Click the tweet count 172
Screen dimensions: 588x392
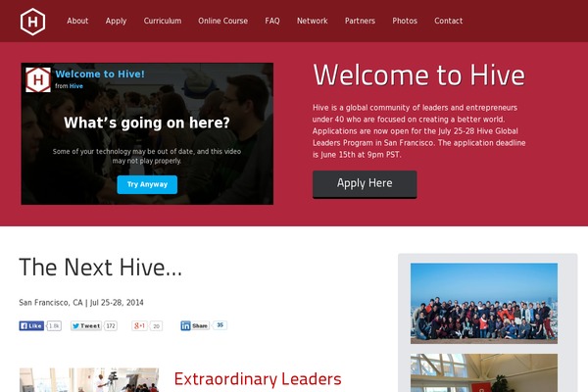click(111, 326)
